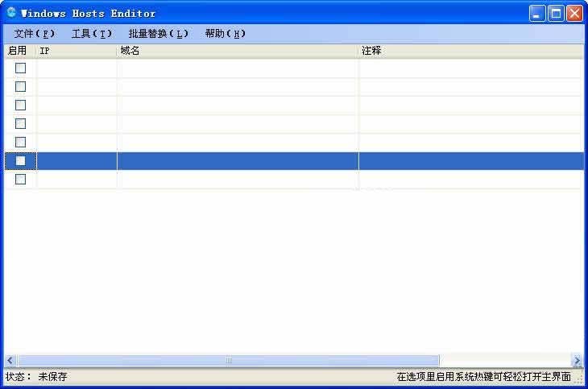The height and width of the screenshot is (389, 588).
Task: Click the right arrow of horizontal scrollbar
Action: [x=577, y=360]
